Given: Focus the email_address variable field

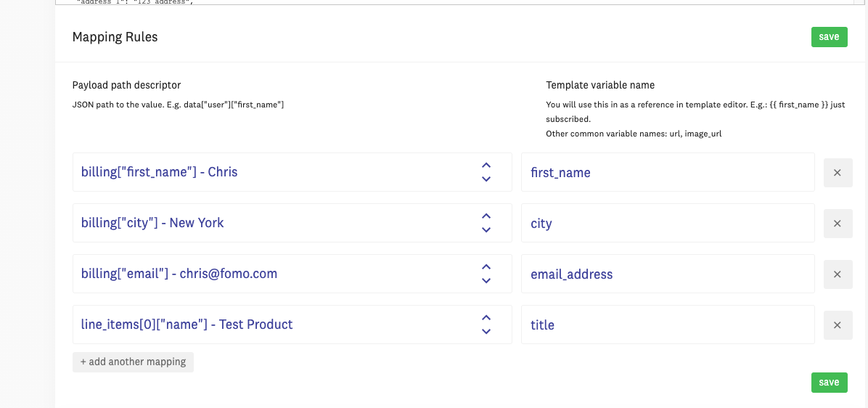Looking at the screenshot, I should pos(668,274).
